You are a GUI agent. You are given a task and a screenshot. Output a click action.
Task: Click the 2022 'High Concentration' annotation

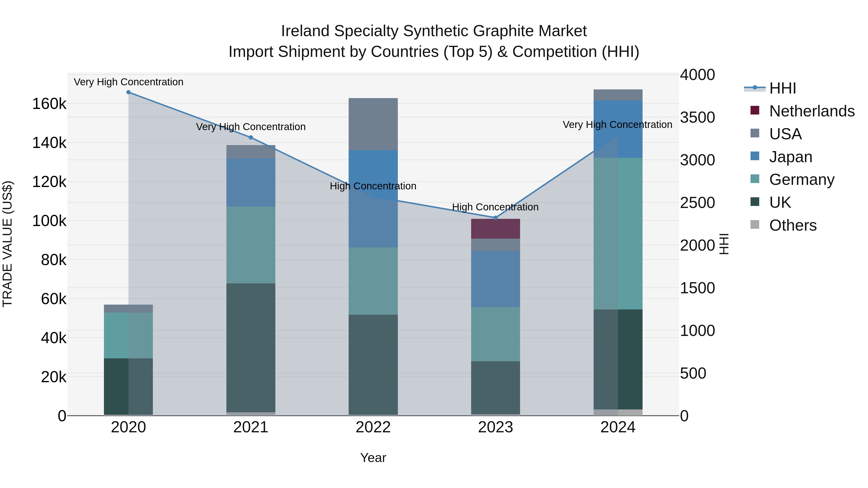pyautogui.click(x=373, y=186)
